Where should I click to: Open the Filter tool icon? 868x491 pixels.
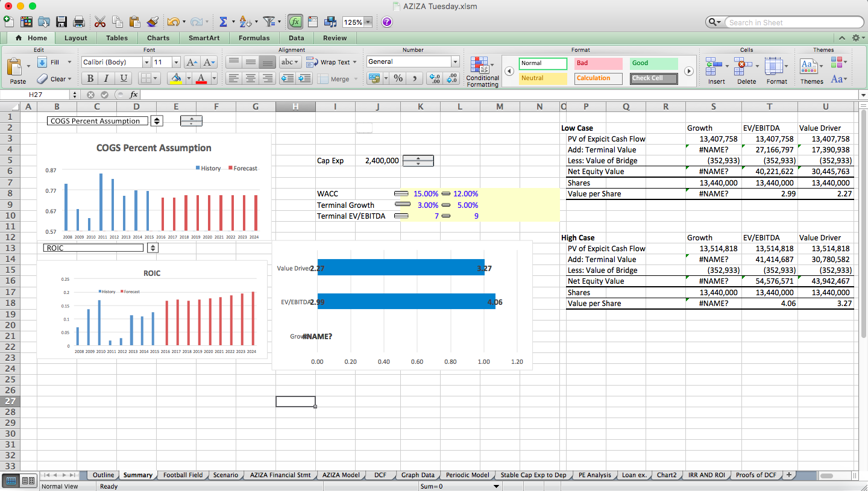pyautogui.click(x=268, y=21)
